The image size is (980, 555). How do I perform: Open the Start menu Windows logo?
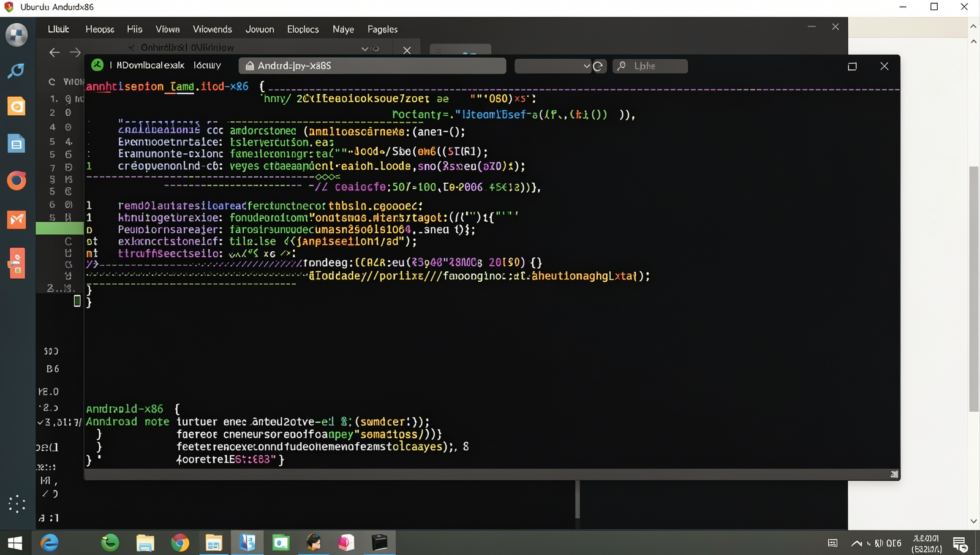(15, 543)
